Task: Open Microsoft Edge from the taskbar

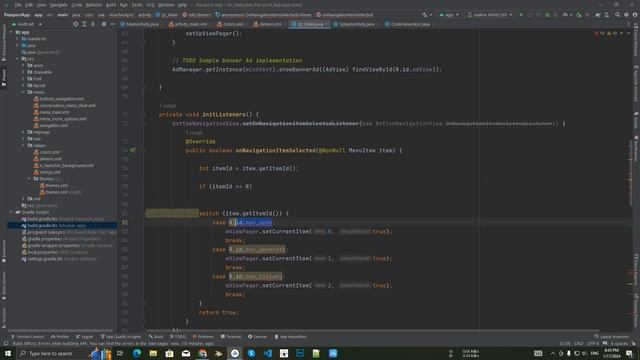Action: pyautogui.click(x=137, y=353)
